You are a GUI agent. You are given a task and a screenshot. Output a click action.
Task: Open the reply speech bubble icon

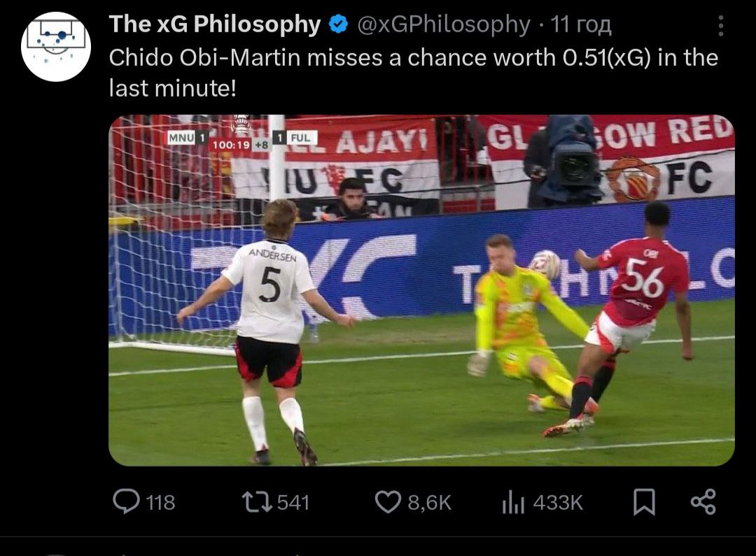pos(126,501)
